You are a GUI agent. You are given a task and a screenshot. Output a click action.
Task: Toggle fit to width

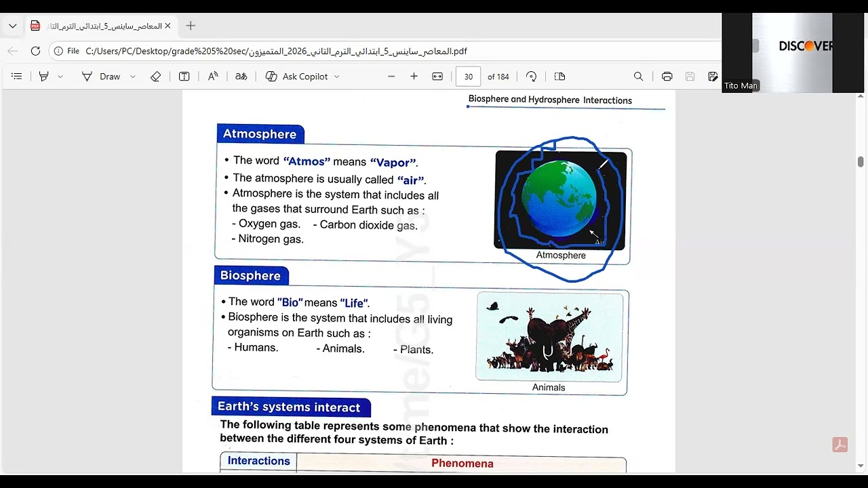(437, 77)
